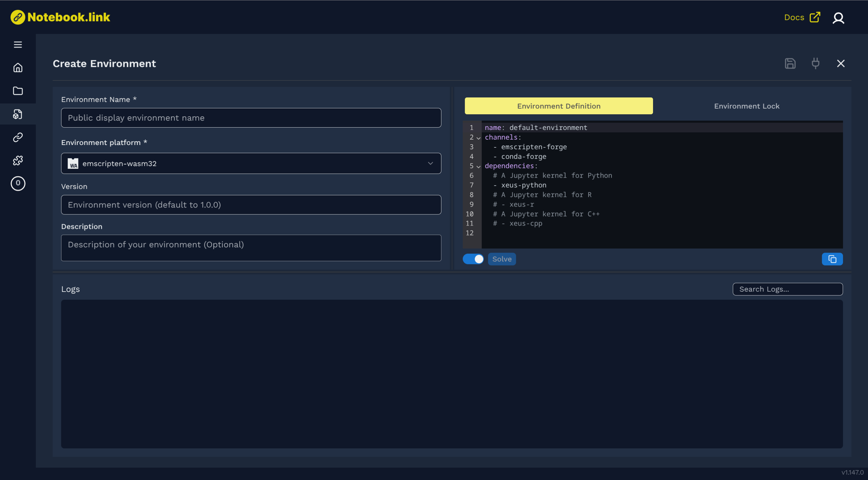Enable the toggle next to Solve

[x=473, y=259]
